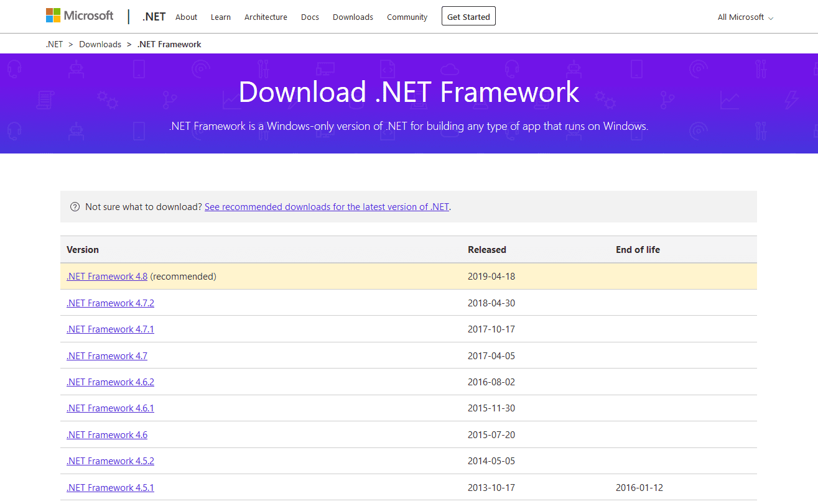Select the Docs navigation item

pos(310,17)
